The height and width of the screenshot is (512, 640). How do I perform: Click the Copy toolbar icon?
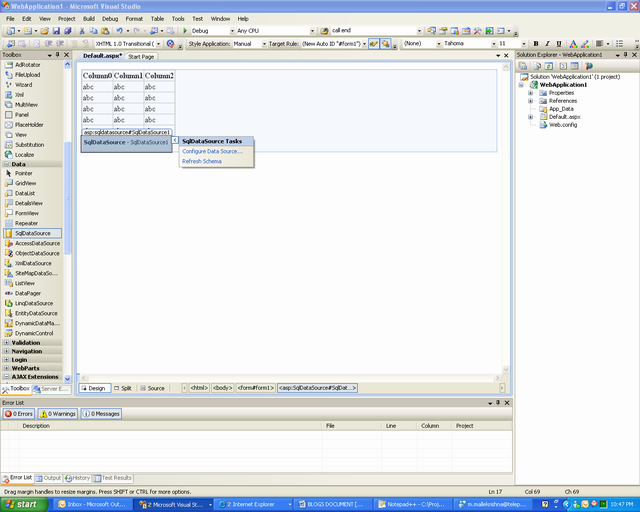(x=93, y=31)
